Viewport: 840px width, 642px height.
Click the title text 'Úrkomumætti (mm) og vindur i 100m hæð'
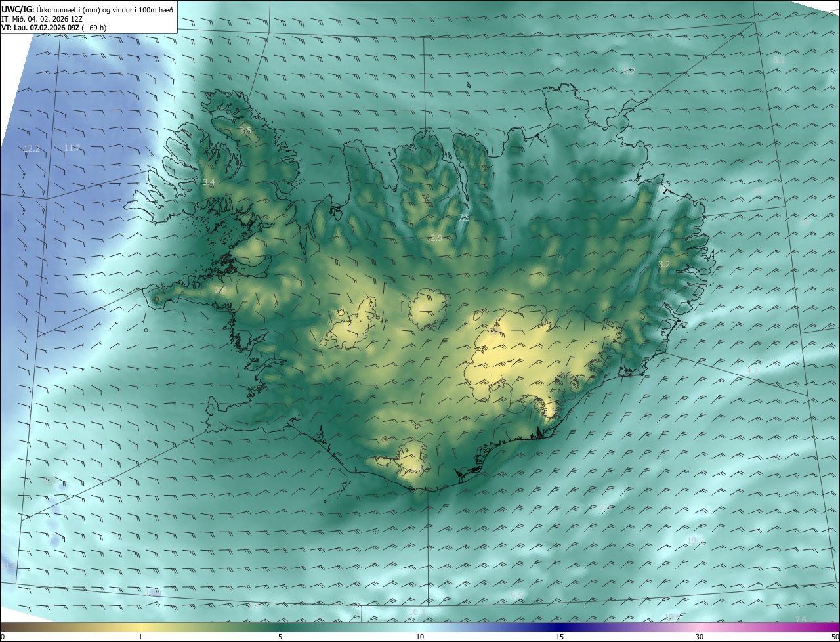[x=104, y=9]
